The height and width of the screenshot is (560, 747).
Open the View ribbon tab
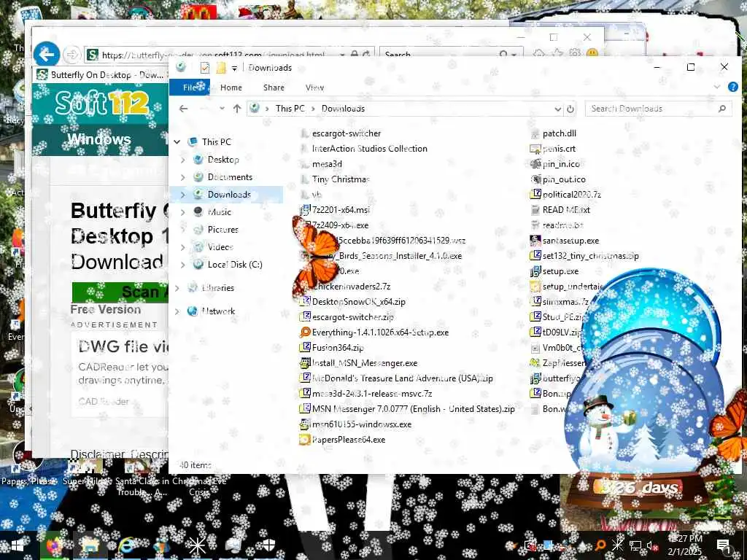314,87
